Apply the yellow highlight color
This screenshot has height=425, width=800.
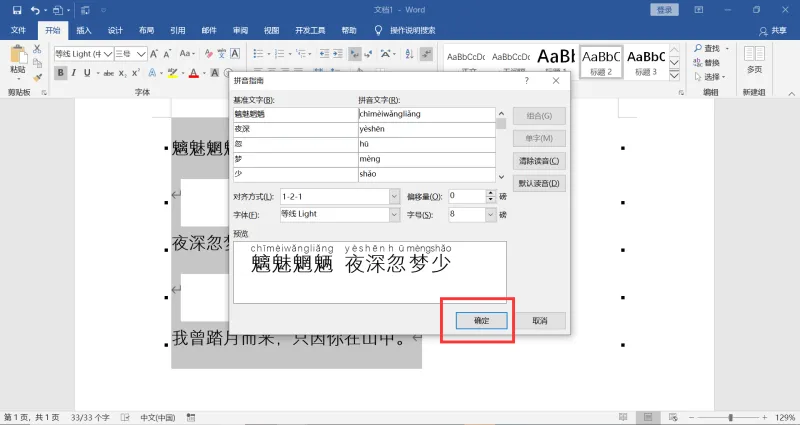tap(172, 73)
